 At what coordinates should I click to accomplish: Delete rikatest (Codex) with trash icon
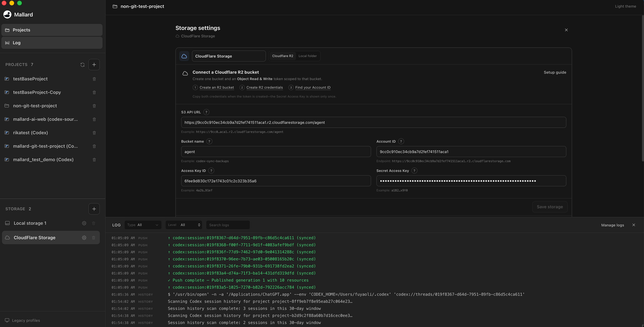(94, 133)
